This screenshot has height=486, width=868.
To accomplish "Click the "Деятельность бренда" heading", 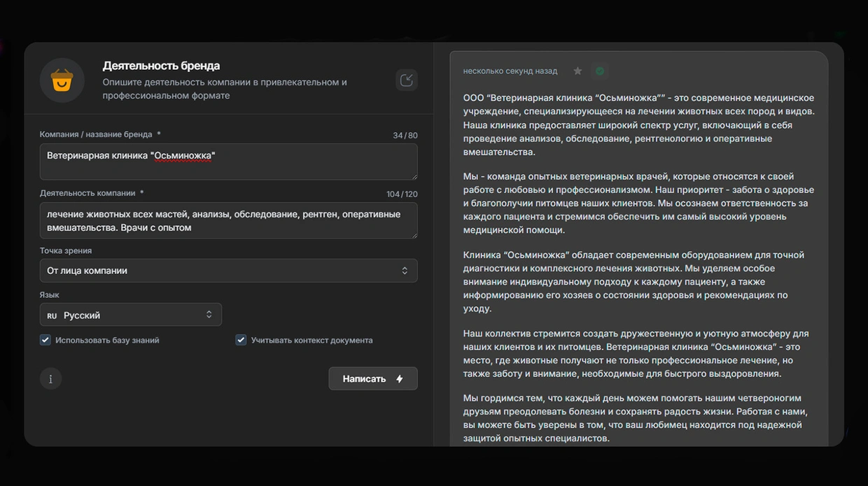I will point(161,66).
